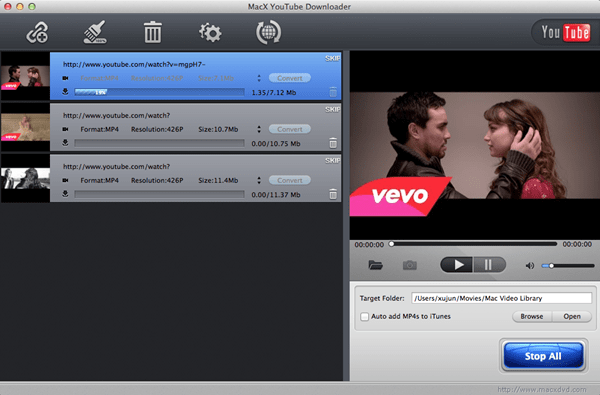Mute via the speaker icon
The width and height of the screenshot is (600, 395).
[x=530, y=266]
